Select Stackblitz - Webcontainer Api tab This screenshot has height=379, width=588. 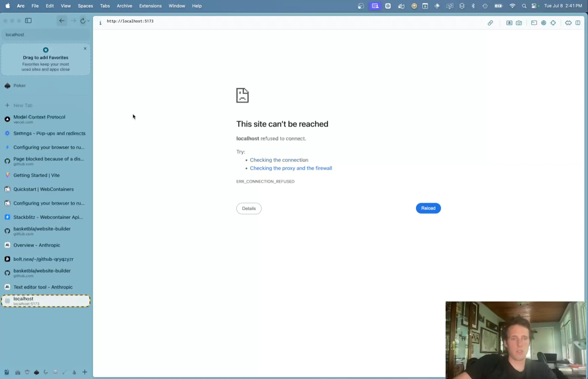(46, 217)
